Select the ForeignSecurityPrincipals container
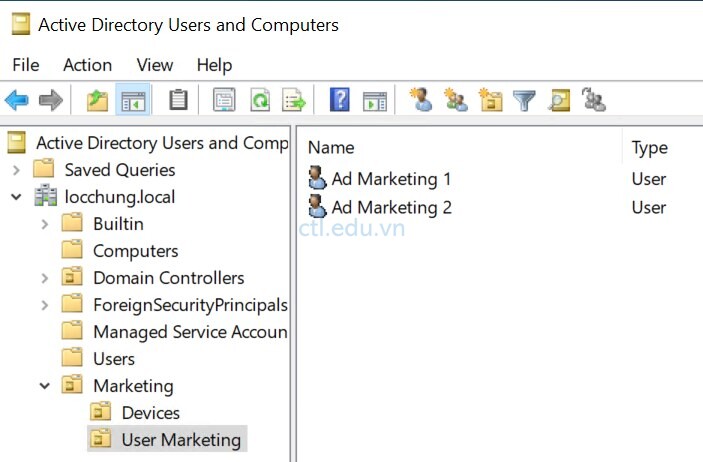Screen dimensions: 703x462 tap(191, 305)
